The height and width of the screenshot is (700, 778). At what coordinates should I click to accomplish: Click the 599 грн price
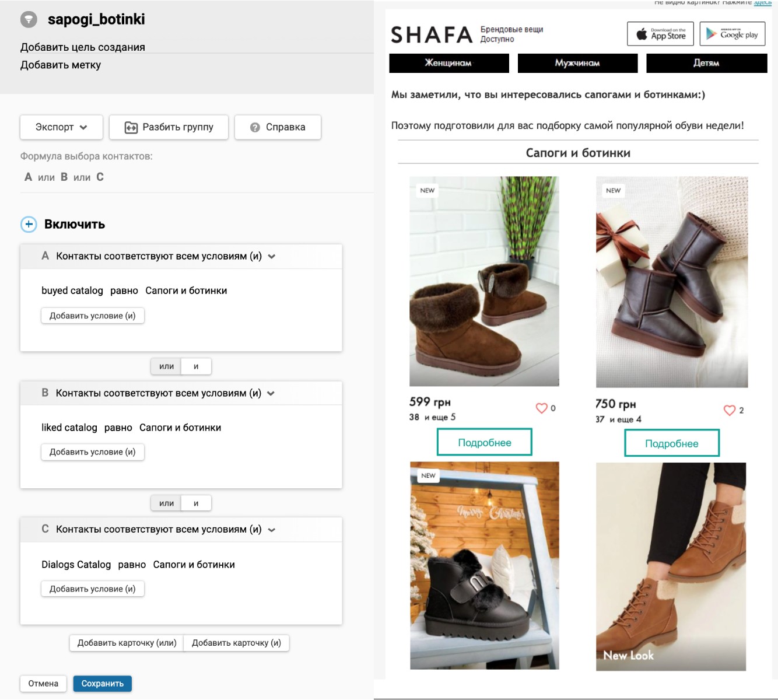click(x=430, y=402)
